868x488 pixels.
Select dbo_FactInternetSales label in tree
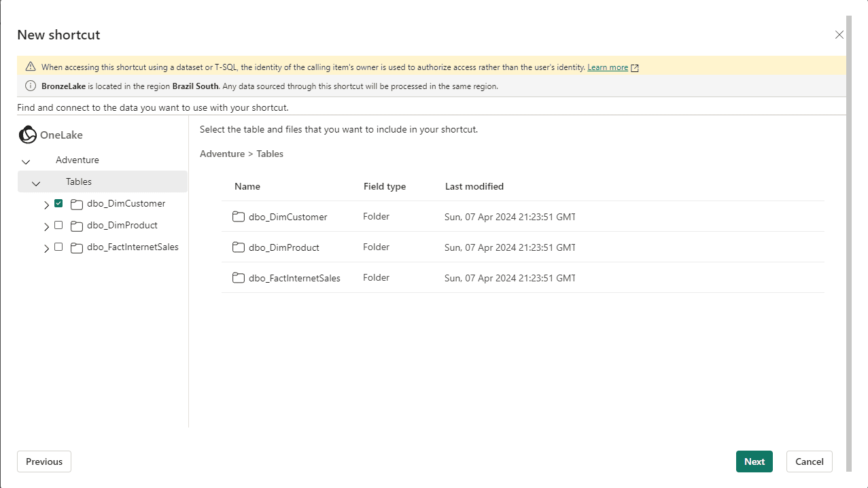133,247
